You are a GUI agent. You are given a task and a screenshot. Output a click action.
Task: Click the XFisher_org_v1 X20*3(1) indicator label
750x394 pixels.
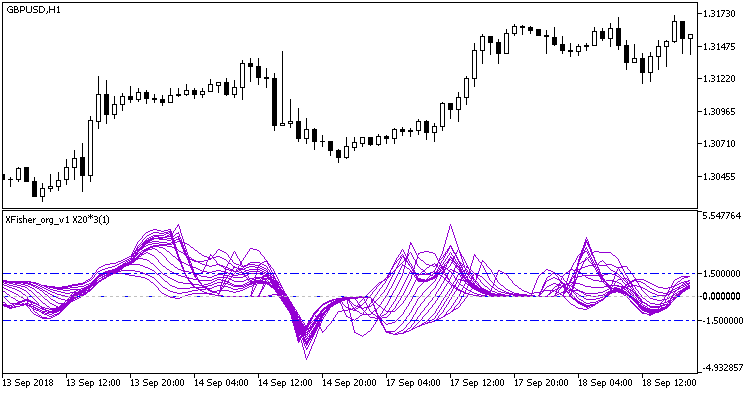[57, 220]
